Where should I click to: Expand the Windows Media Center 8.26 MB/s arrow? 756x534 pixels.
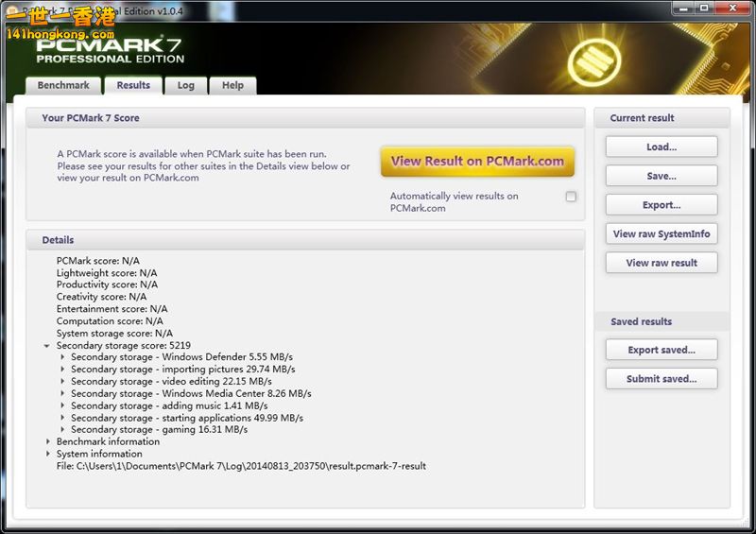[62, 393]
